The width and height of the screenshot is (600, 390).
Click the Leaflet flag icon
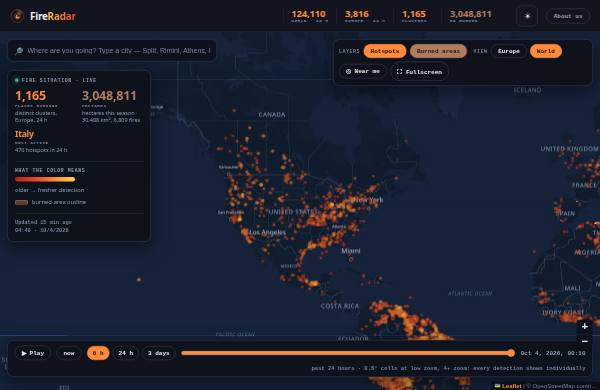coord(497,386)
